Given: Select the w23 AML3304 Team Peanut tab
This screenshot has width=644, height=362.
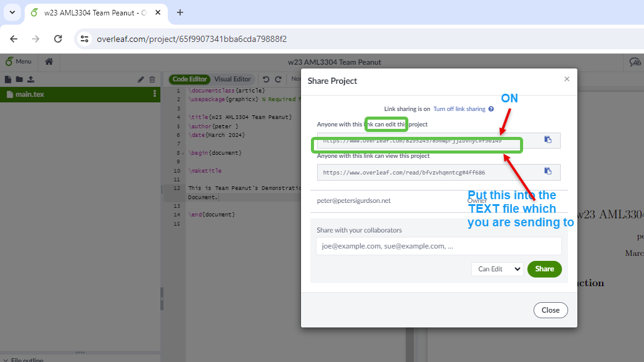Looking at the screenshot, I should (95, 13).
